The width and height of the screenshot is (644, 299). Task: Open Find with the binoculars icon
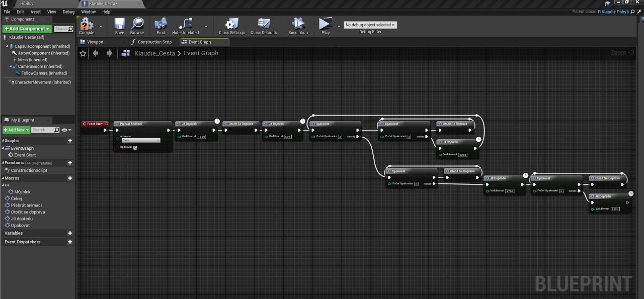[160, 24]
